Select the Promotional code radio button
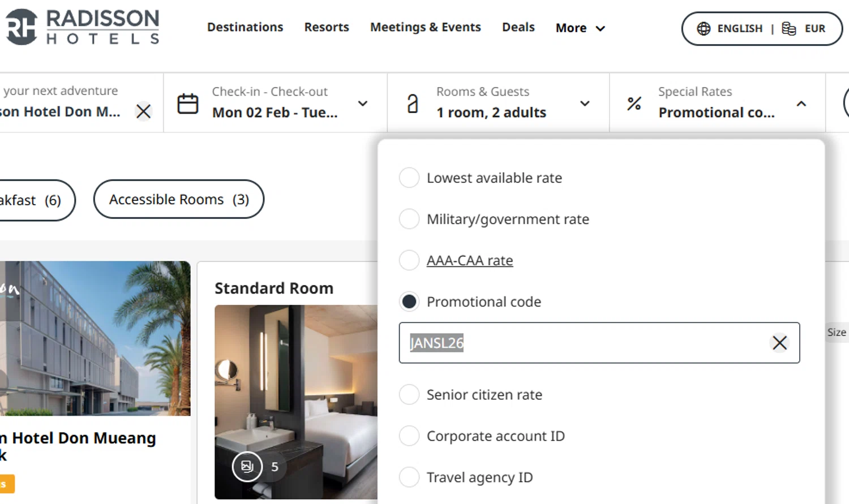The height and width of the screenshot is (504, 849). (x=409, y=301)
